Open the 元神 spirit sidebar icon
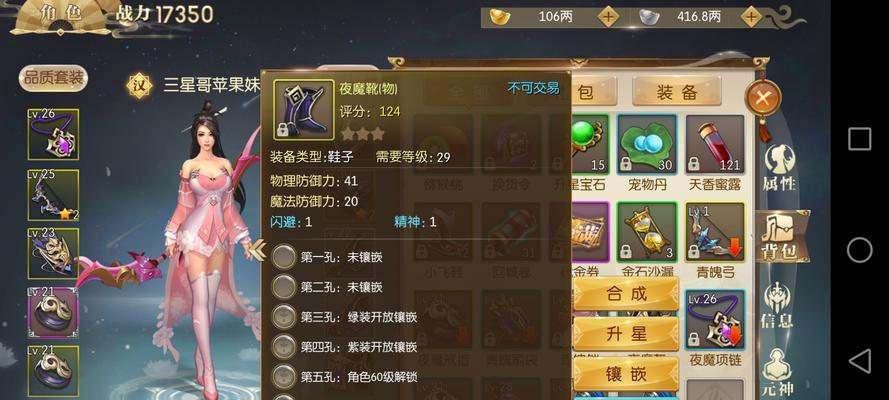The width and height of the screenshot is (889, 400). point(777,373)
